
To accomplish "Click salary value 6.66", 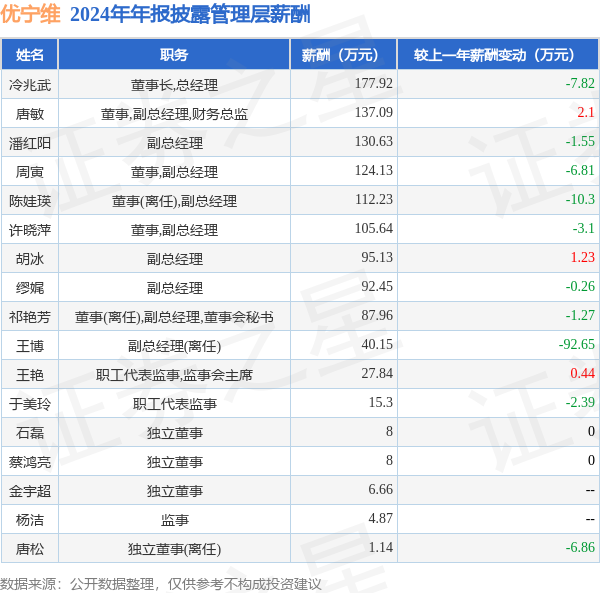I will click(x=380, y=489).
